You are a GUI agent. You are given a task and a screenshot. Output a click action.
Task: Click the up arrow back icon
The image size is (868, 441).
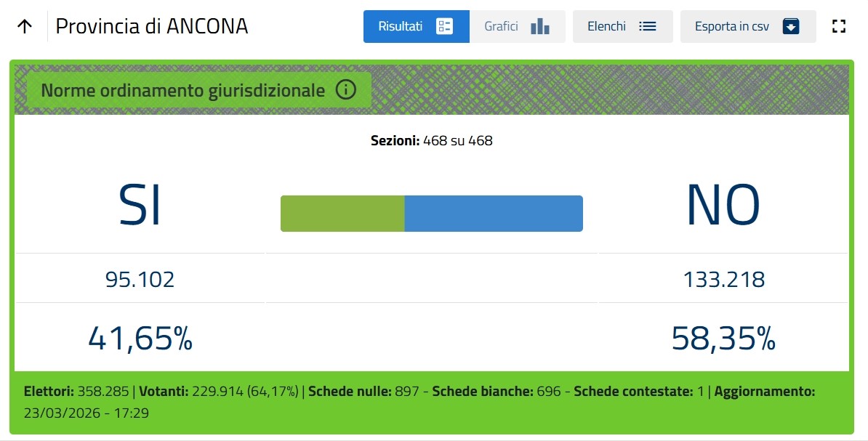pyautogui.click(x=25, y=27)
